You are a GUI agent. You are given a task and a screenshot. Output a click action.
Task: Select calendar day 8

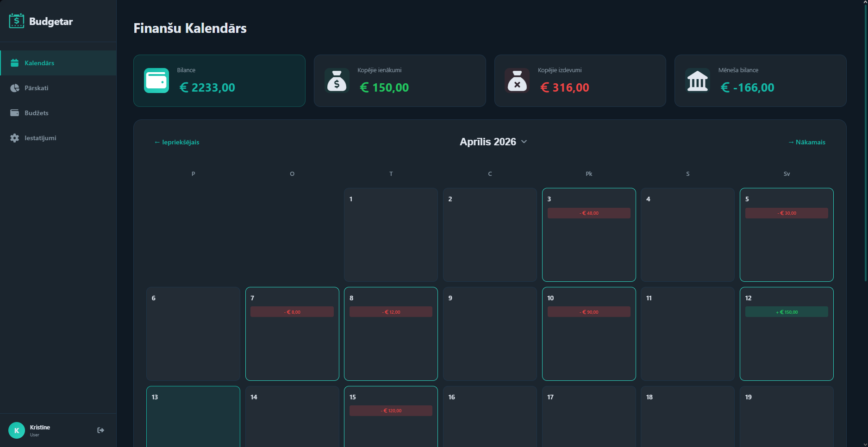tap(391, 334)
